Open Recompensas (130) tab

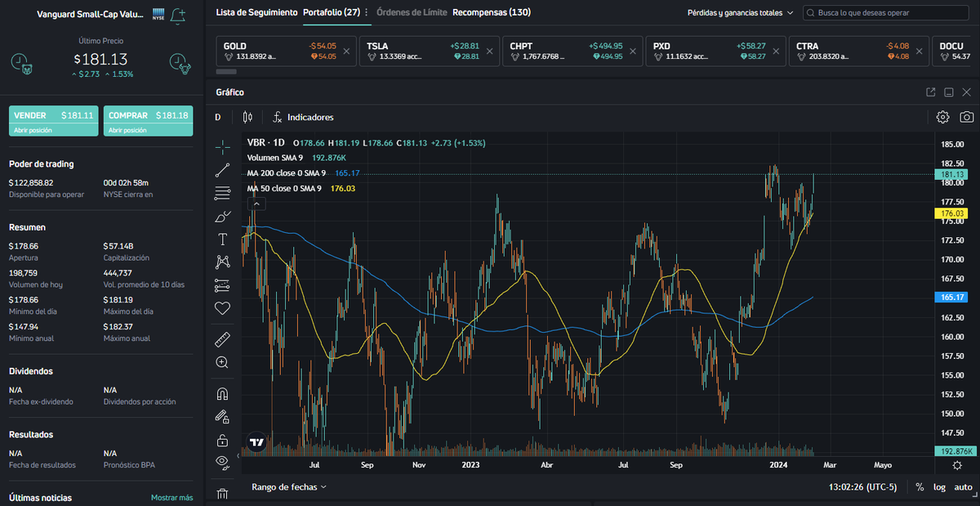point(492,12)
